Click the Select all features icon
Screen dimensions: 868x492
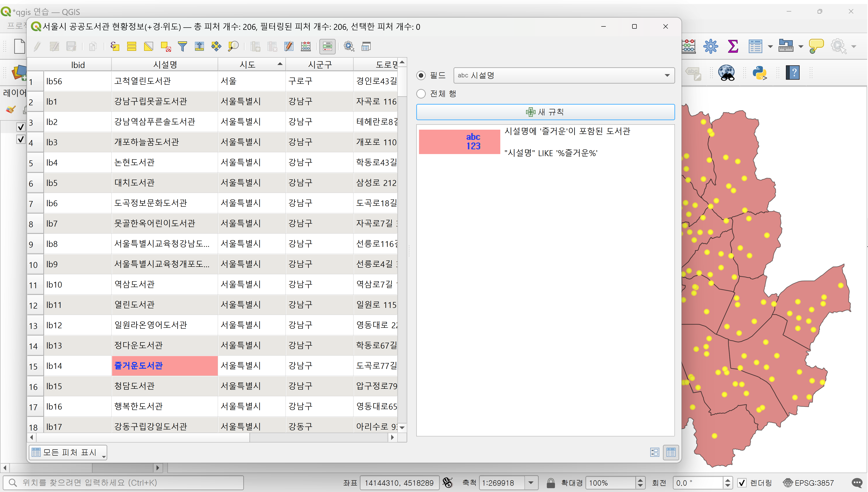[131, 46]
